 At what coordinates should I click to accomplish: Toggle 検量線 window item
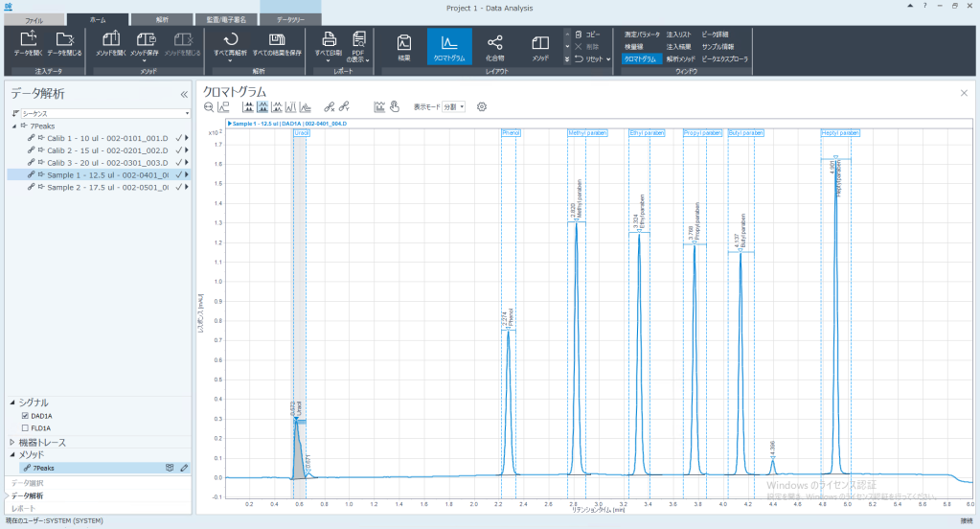634,47
